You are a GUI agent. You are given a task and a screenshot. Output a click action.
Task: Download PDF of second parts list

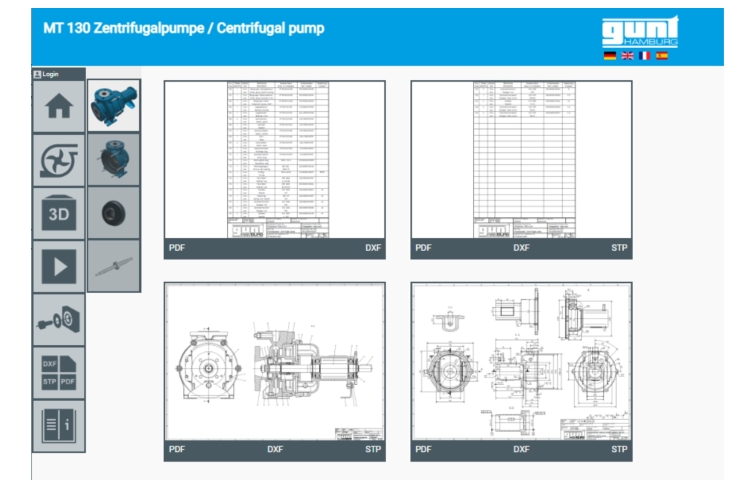[423, 248]
